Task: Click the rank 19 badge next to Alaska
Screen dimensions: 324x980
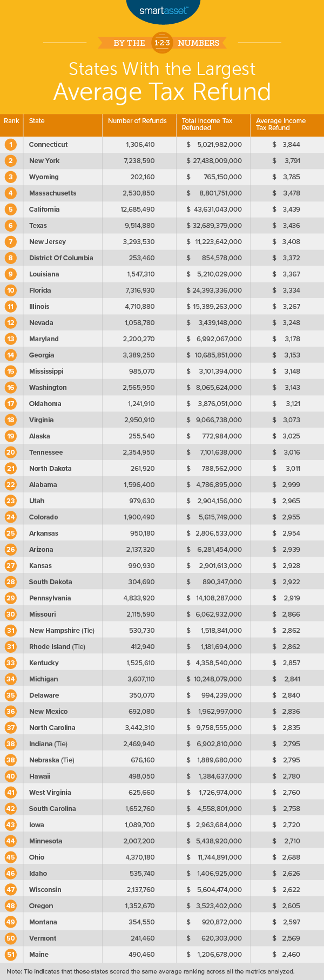Action: click(x=11, y=436)
